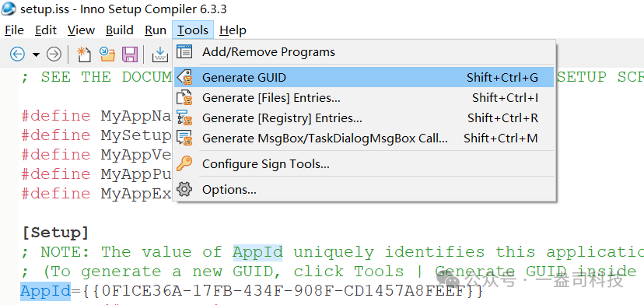
Task: Open the Help menu
Action: point(233,30)
